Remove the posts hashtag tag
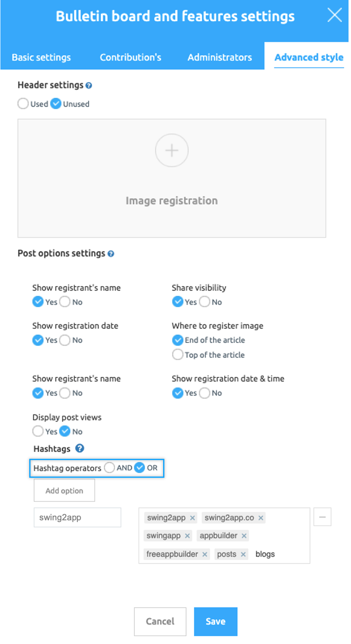This screenshot has width=351, height=644. click(243, 555)
